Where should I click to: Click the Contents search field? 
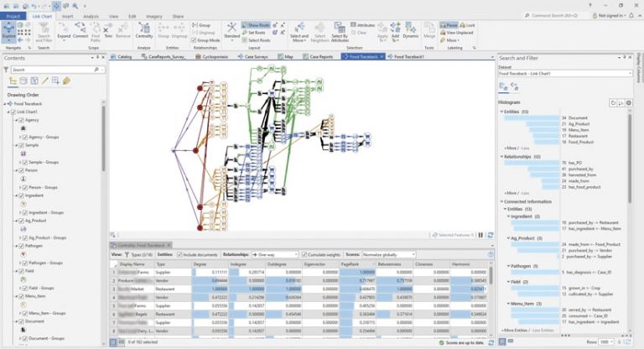pos(58,70)
